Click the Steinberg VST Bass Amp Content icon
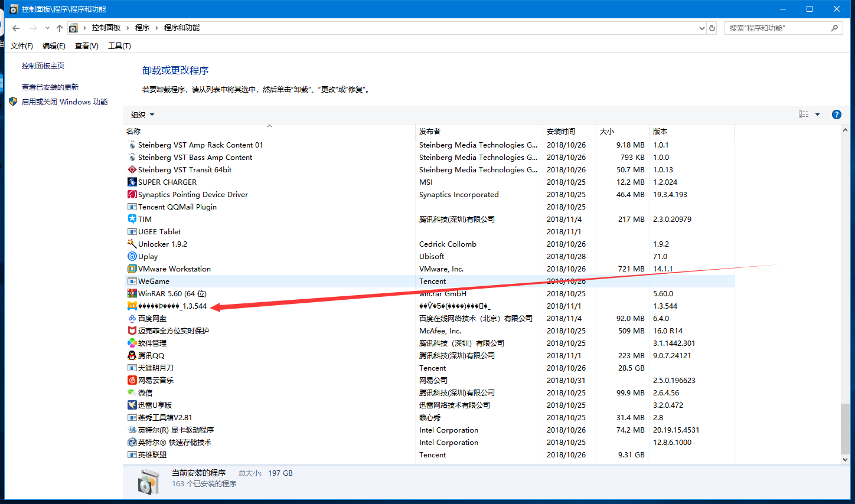Image resolution: width=855 pixels, height=504 pixels. (x=132, y=157)
